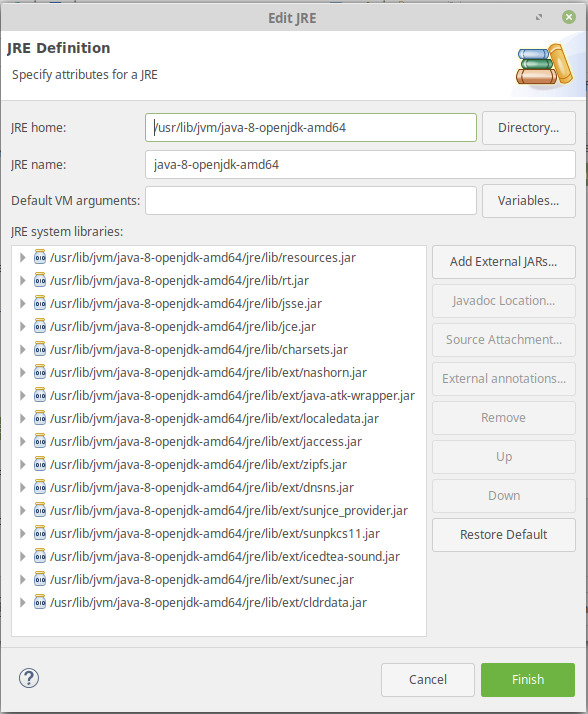Expand the localedata.jar tree node
This screenshot has height=714, width=588.
22,418
